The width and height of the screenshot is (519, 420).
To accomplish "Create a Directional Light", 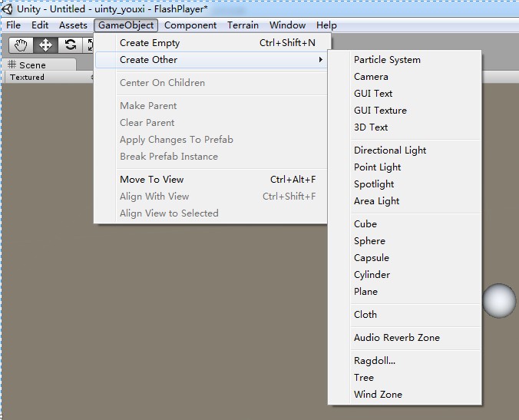I will 405,150.
